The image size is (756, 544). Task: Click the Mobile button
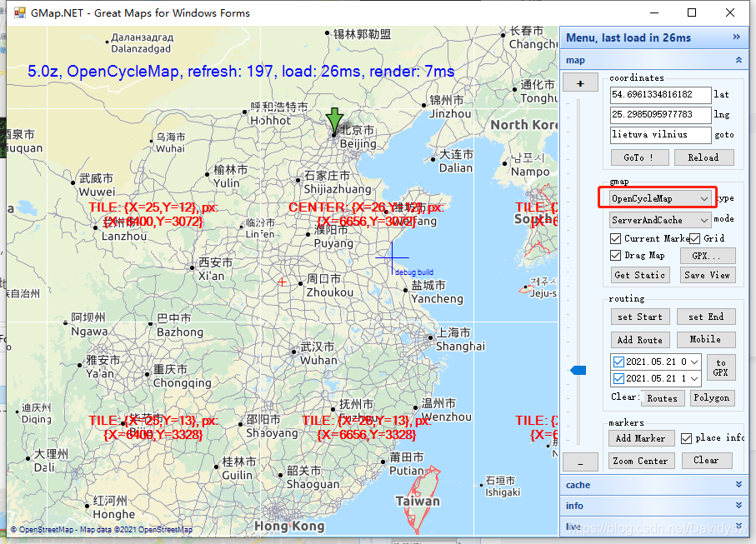point(706,340)
